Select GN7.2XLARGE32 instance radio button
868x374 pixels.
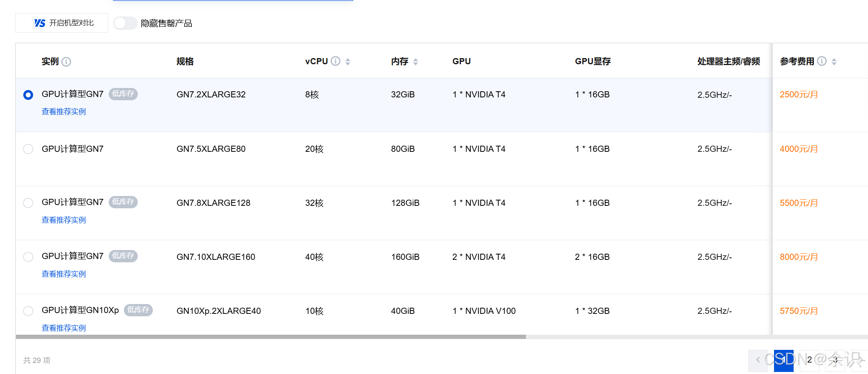point(28,95)
